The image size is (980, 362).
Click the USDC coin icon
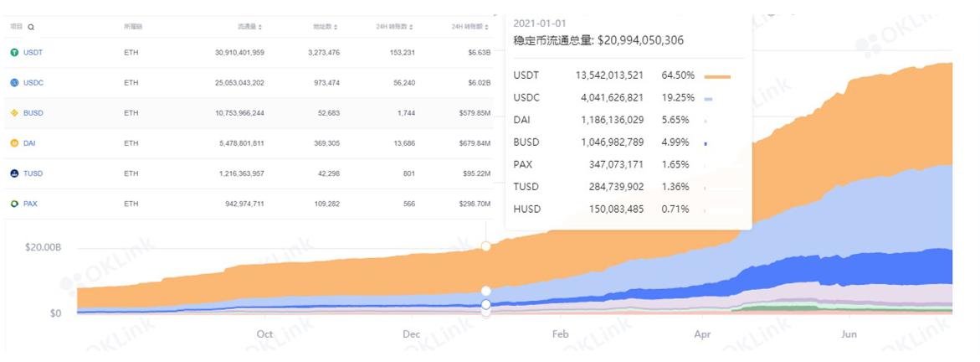point(14,83)
